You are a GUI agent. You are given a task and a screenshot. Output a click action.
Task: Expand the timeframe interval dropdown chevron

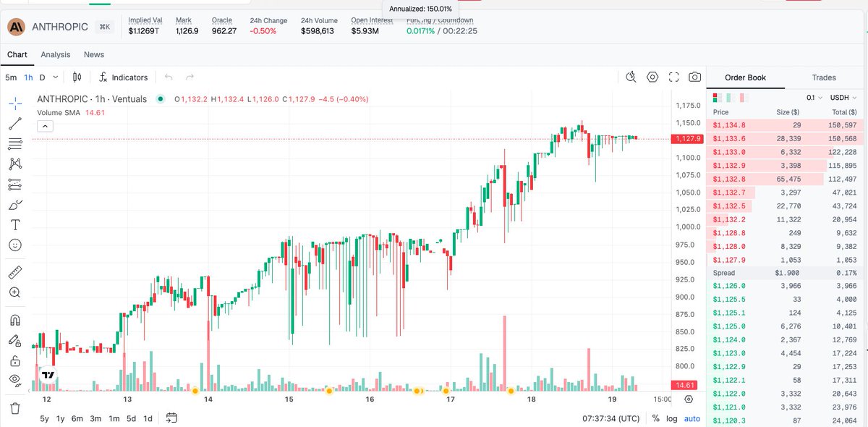coord(56,77)
